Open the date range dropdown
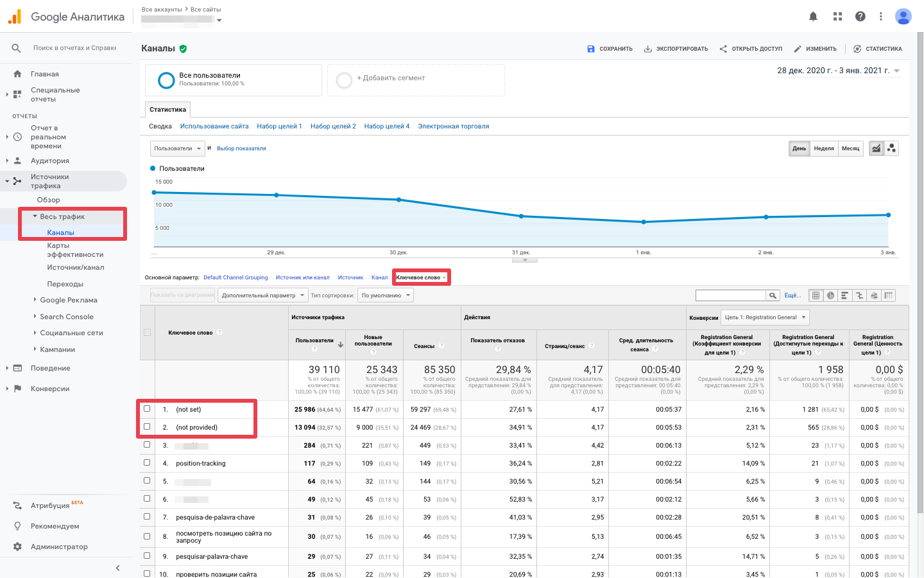 838,71
